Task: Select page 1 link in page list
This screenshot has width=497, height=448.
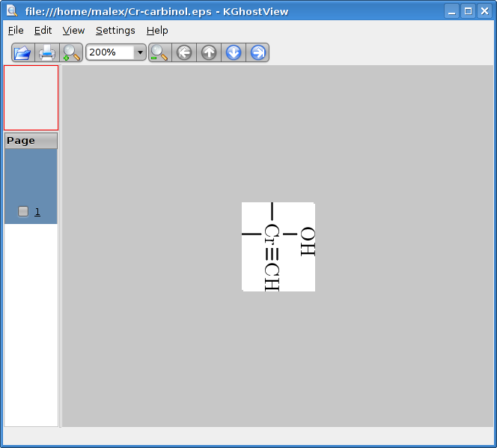Action: tap(37, 212)
